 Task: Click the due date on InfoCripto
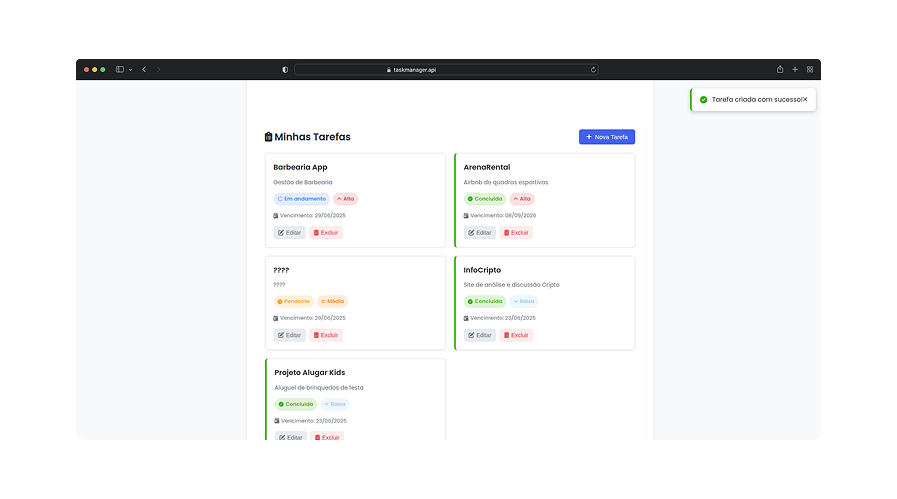click(x=500, y=318)
